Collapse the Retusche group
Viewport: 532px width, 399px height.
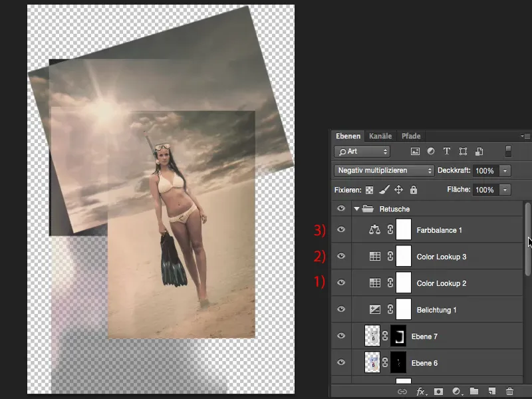[x=356, y=209]
